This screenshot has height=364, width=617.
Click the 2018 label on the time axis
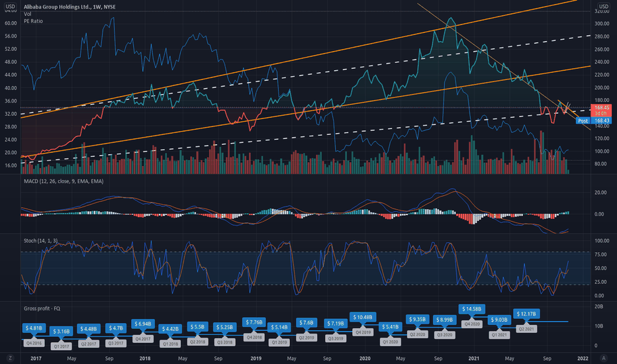pyautogui.click(x=145, y=359)
